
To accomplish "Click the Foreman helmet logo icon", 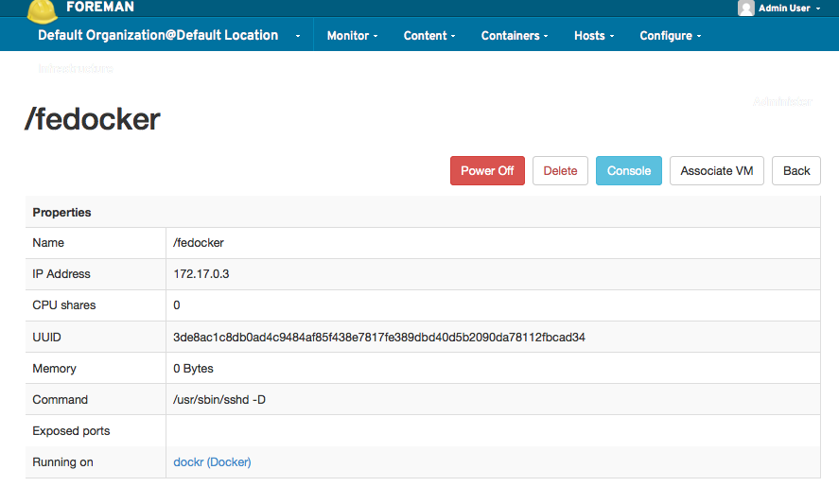I will 43,11.
